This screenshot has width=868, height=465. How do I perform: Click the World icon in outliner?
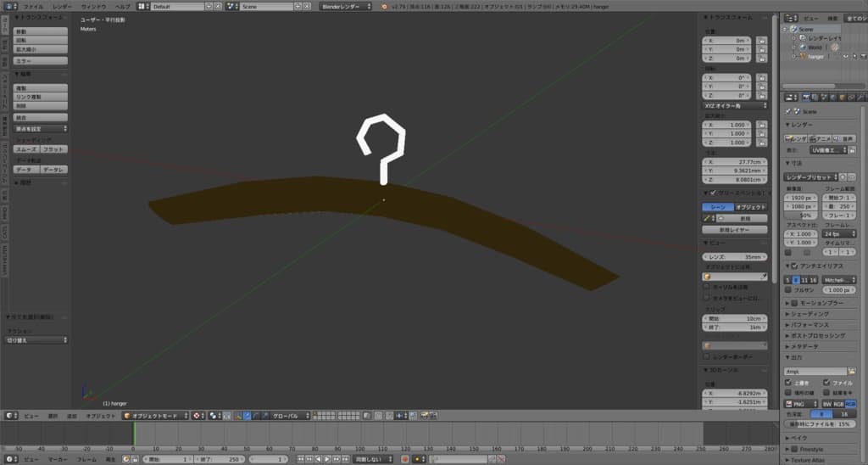coord(799,48)
